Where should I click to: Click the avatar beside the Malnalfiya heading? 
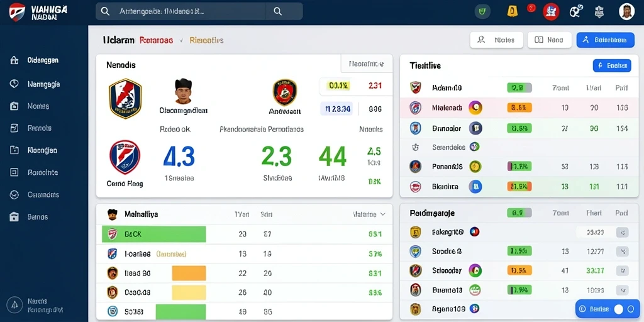pos(113,214)
